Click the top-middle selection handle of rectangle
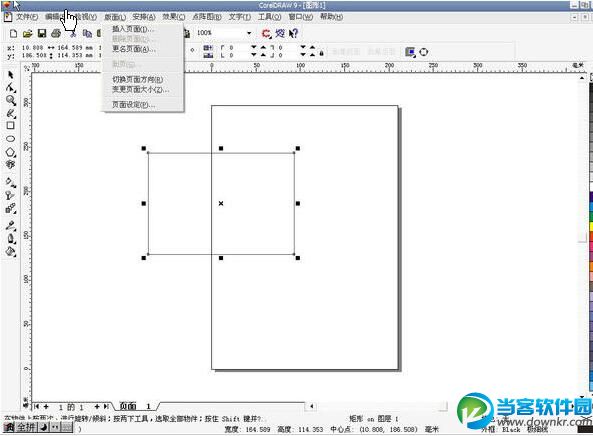 pyautogui.click(x=221, y=149)
